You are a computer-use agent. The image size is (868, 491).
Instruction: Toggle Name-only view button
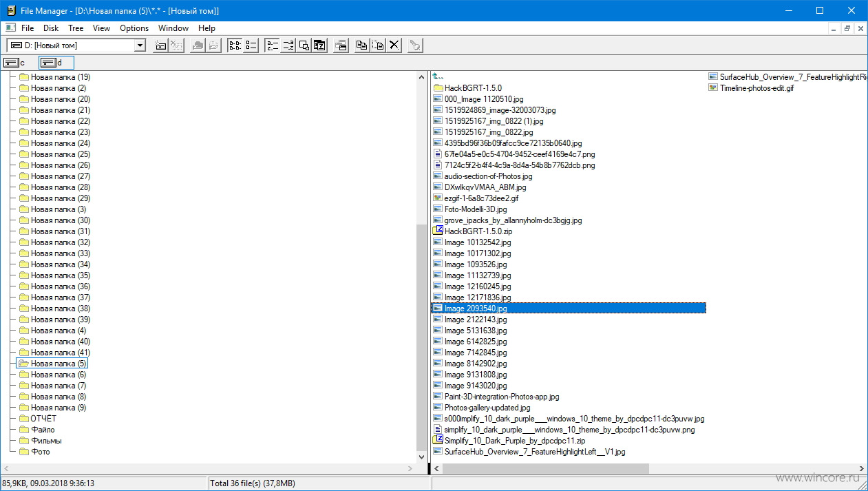click(235, 45)
